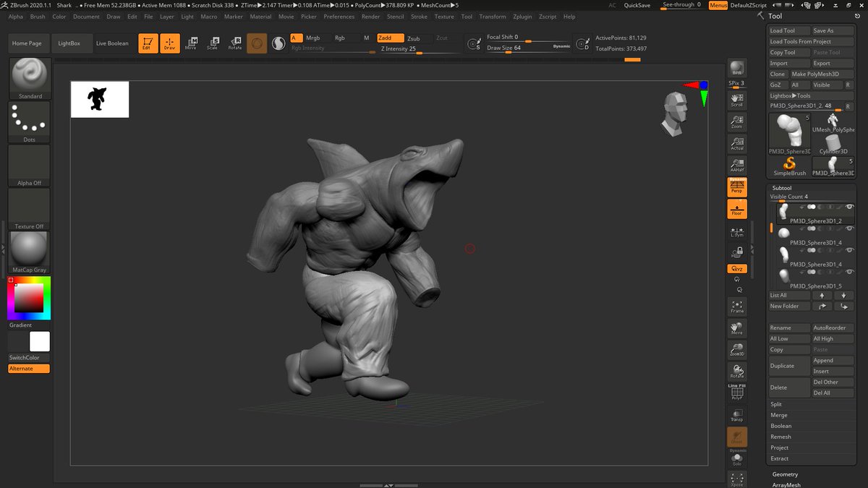Viewport: 868px width, 488px height.
Task: Open the Zplugin menu
Action: [522, 17]
